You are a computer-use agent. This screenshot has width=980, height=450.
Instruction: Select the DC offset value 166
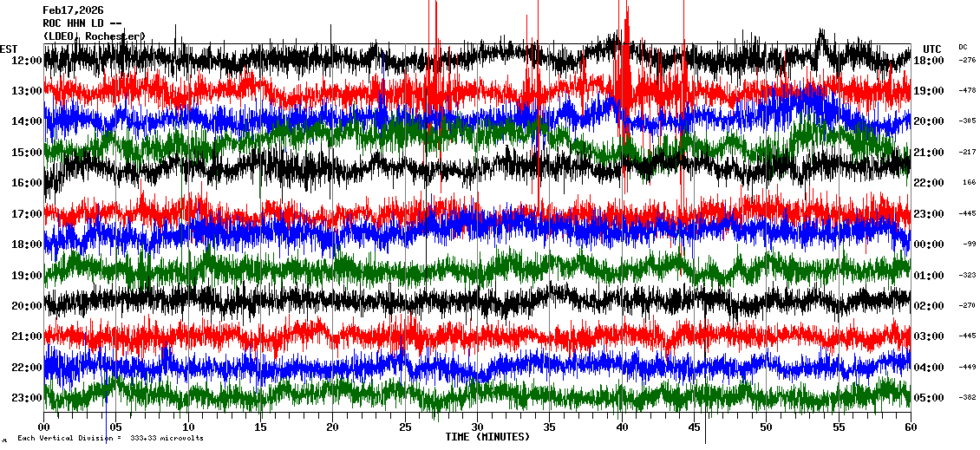tap(968, 183)
